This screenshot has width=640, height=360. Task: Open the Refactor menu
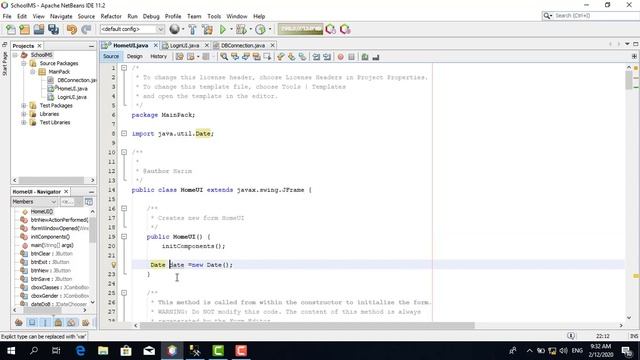coord(111,16)
